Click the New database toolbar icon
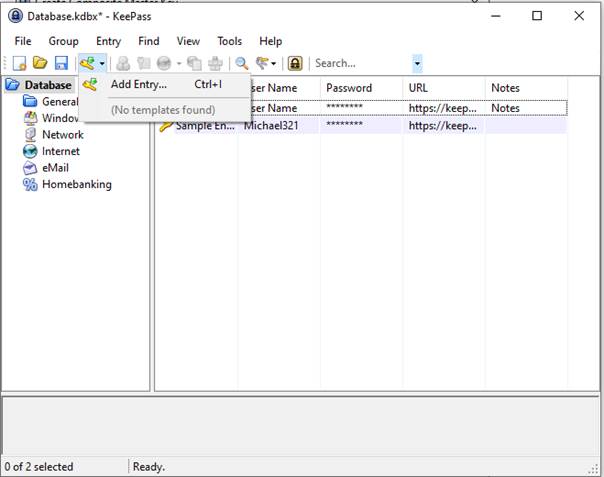This screenshot has width=604, height=477. click(x=19, y=63)
